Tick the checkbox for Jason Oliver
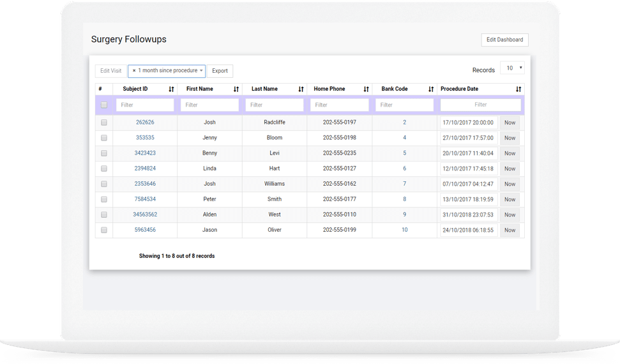The height and width of the screenshot is (364, 620). 104,230
